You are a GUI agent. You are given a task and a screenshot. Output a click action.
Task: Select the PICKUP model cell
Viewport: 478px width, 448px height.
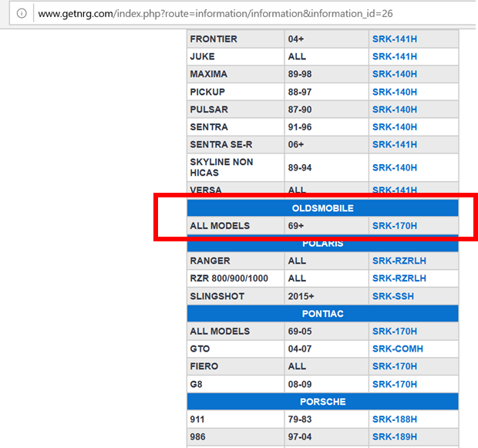click(x=236, y=92)
